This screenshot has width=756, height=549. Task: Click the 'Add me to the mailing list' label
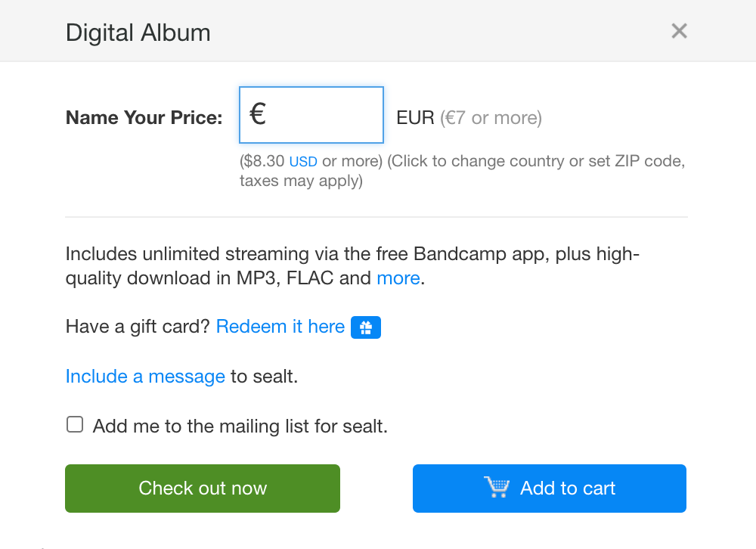[x=240, y=426]
